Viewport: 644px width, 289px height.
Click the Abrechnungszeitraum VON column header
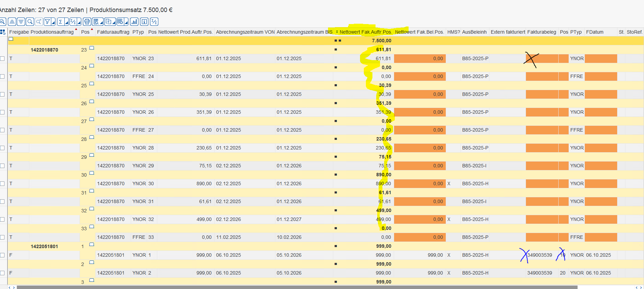245,32
